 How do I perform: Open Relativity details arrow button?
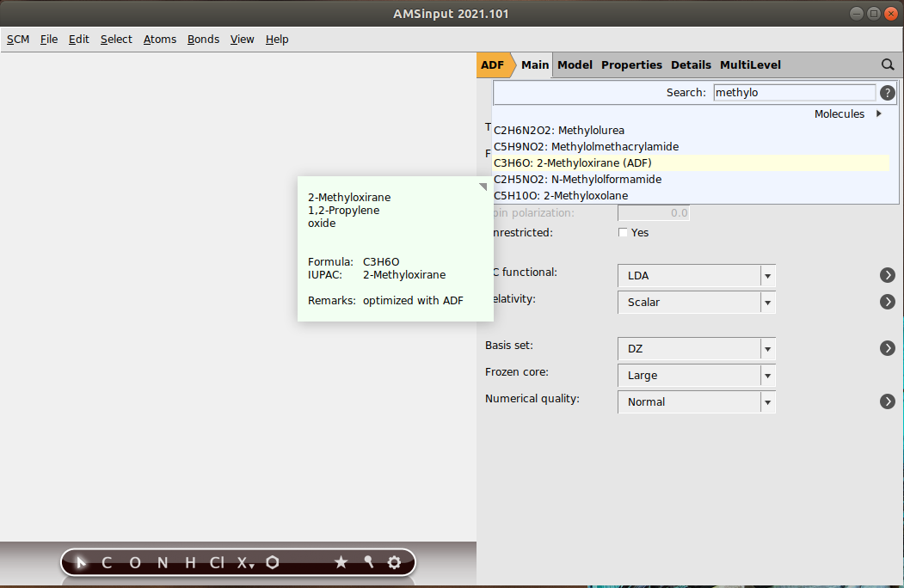click(888, 302)
